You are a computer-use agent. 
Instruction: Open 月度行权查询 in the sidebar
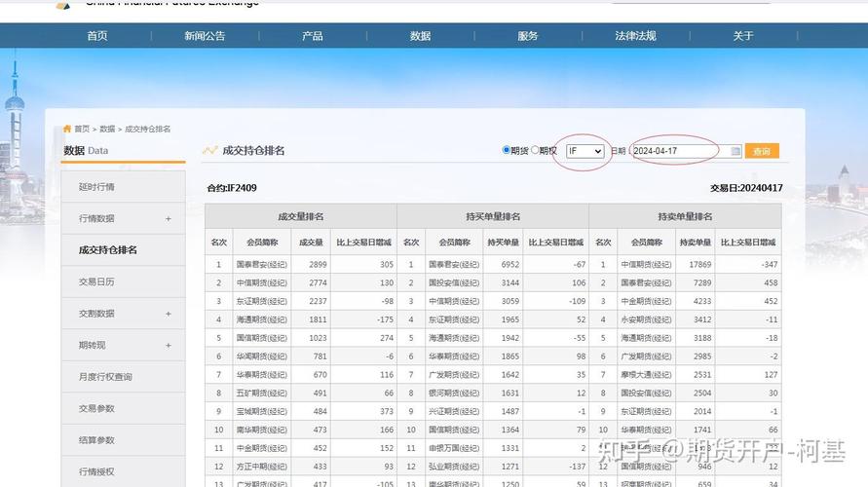123,377
